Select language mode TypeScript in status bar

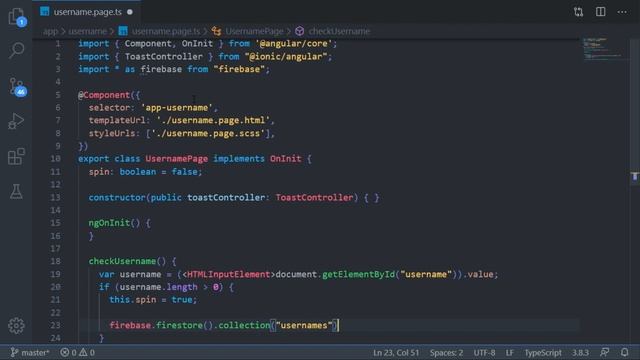pyautogui.click(x=543, y=352)
